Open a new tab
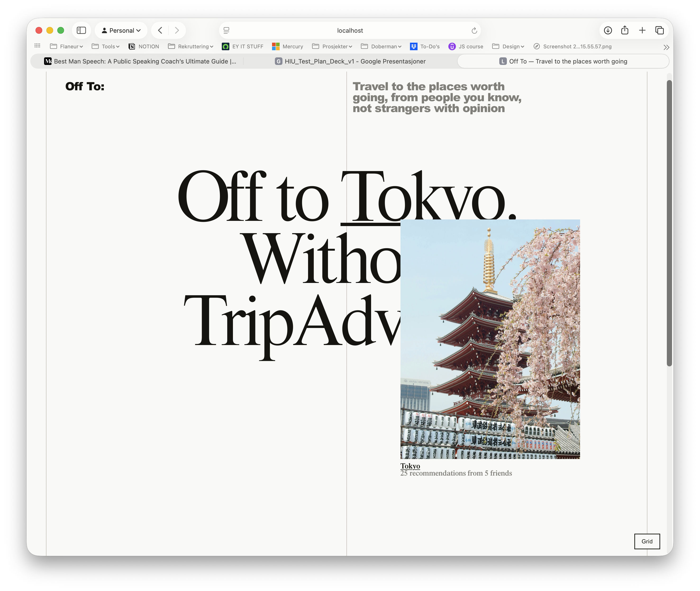This screenshot has width=700, height=591. pyautogui.click(x=642, y=31)
